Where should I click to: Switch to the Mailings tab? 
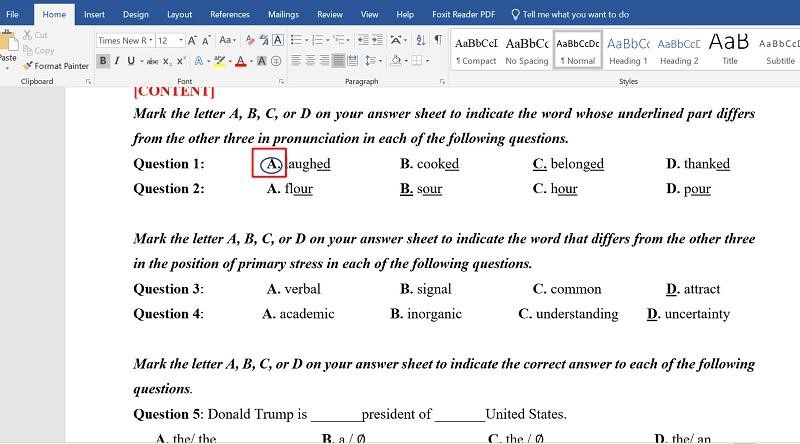[284, 14]
